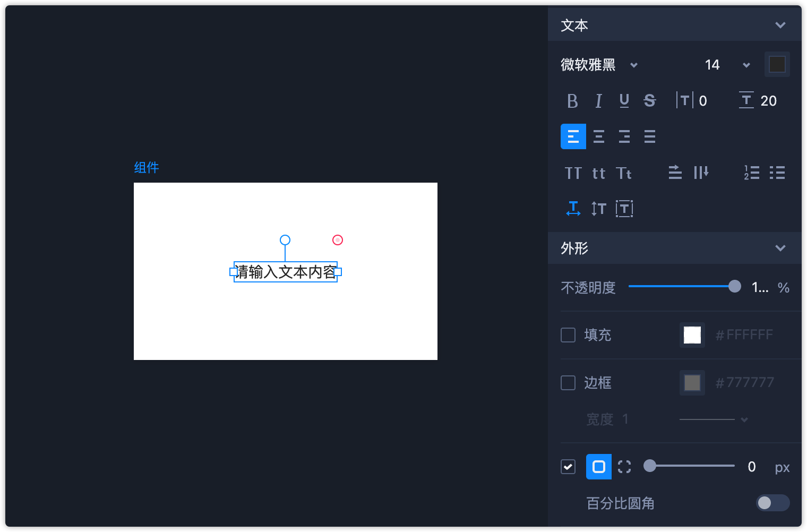This screenshot has height=532, width=807.
Task: Center align the text
Action: point(599,136)
